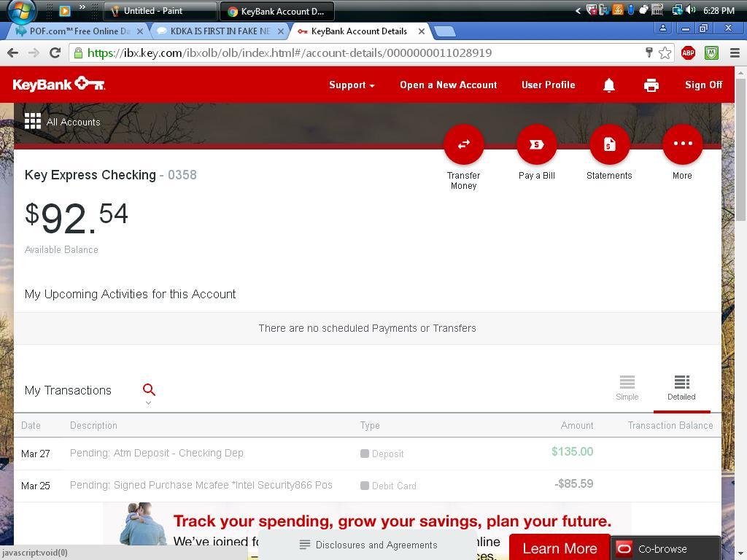Click the Transaction Balance column header

coord(670,425)
